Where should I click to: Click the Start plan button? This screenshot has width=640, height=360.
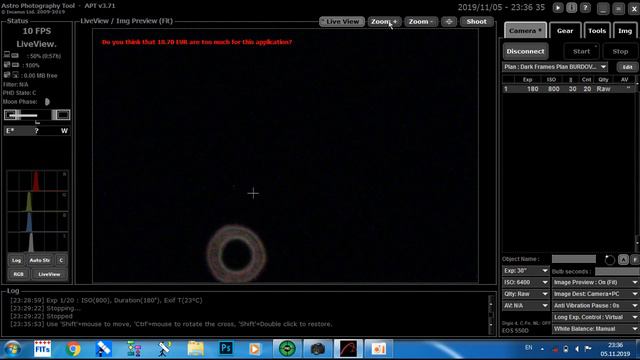(x=581, y=51)
